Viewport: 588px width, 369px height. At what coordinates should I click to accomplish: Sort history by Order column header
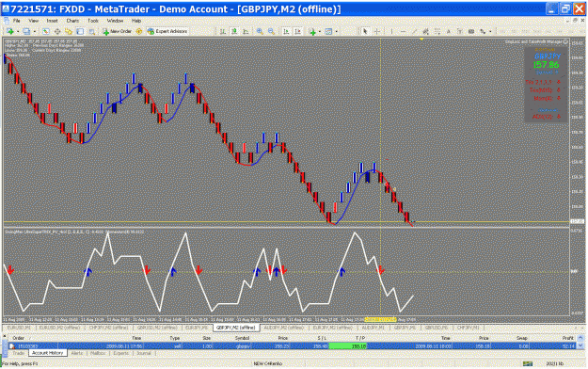coord(18,338)
